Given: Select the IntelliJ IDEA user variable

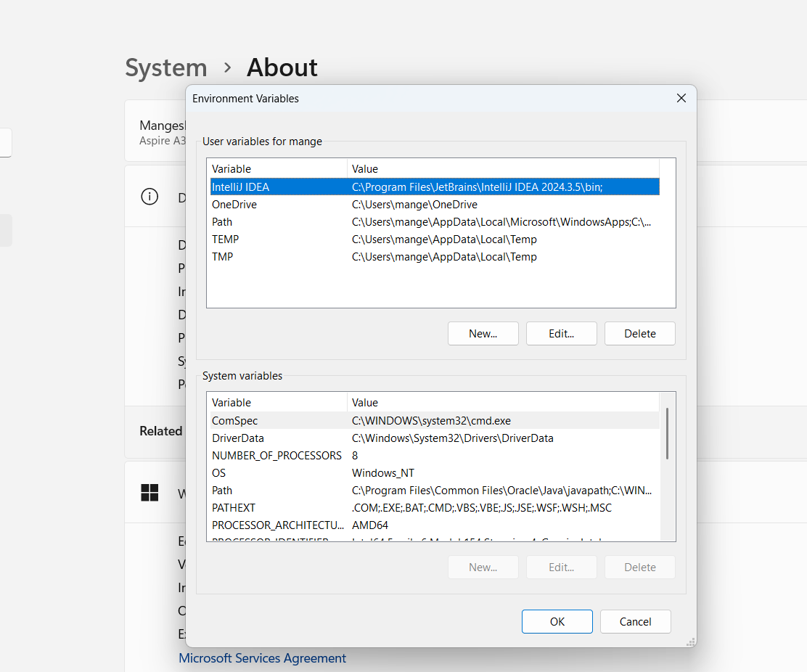Looking at the screenshot, I should 240,187.
